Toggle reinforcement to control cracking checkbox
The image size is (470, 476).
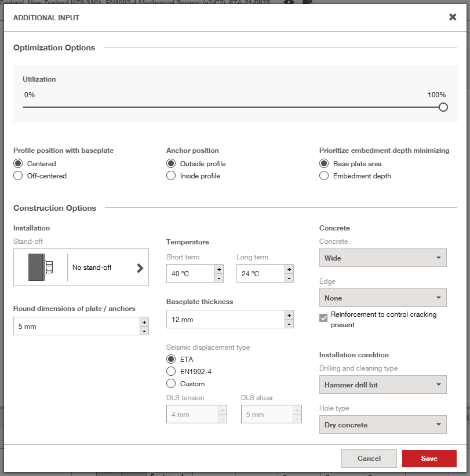323,318
